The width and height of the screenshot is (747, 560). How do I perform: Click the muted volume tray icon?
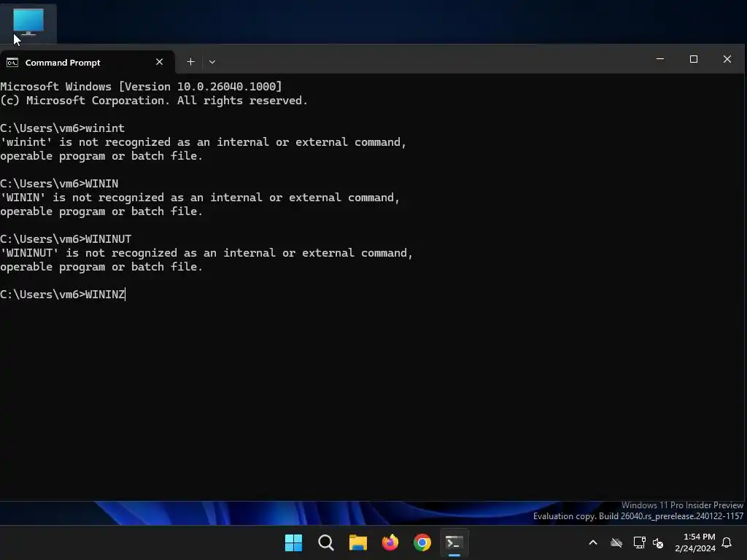coord(658,542)
